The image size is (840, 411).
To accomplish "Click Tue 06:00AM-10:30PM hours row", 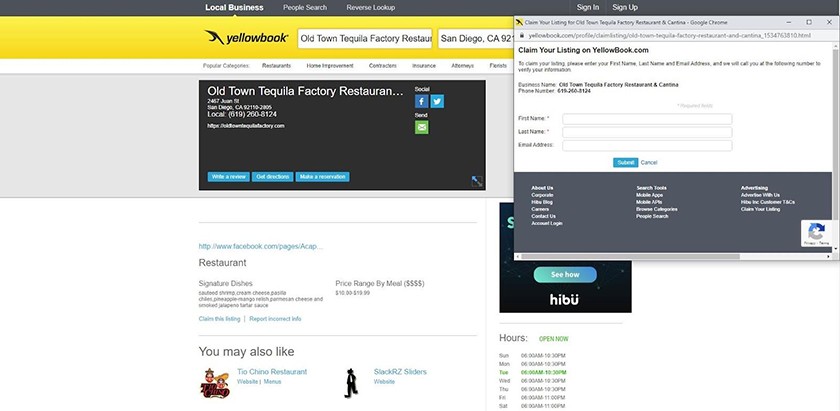I will 532,372.
